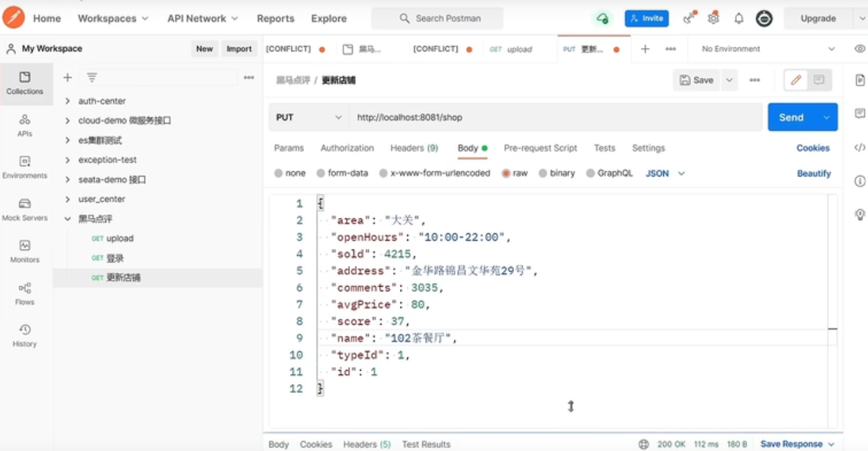Image resolution: width=868 pixels, height=451 pixels.
Task: Open tab overflow options ellipsis
Action: click(x=671, y=49)
